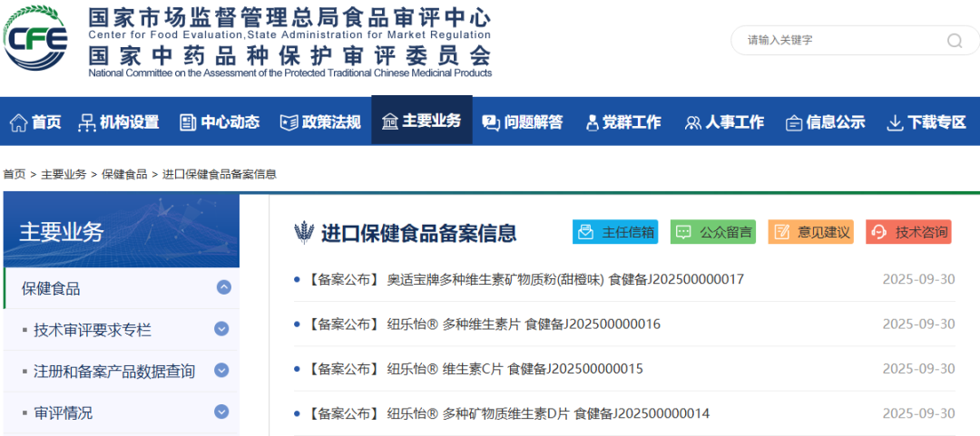Click the download icon beside 下载专区

(x=895, y=122)
